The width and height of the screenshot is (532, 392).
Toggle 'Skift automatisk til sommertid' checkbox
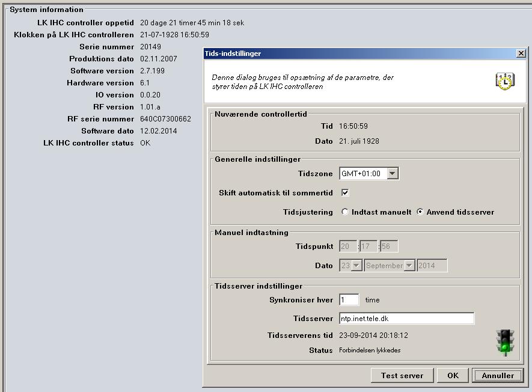pos(345,193)
